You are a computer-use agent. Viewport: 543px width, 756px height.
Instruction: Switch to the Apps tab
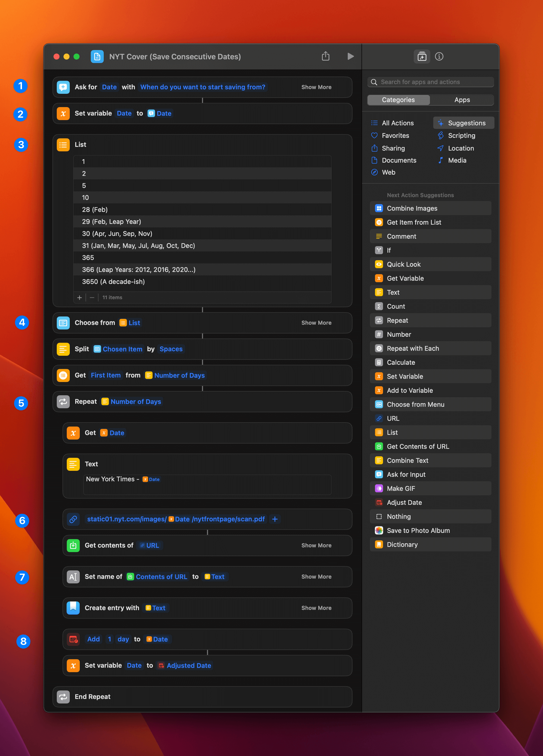[462, 100]
